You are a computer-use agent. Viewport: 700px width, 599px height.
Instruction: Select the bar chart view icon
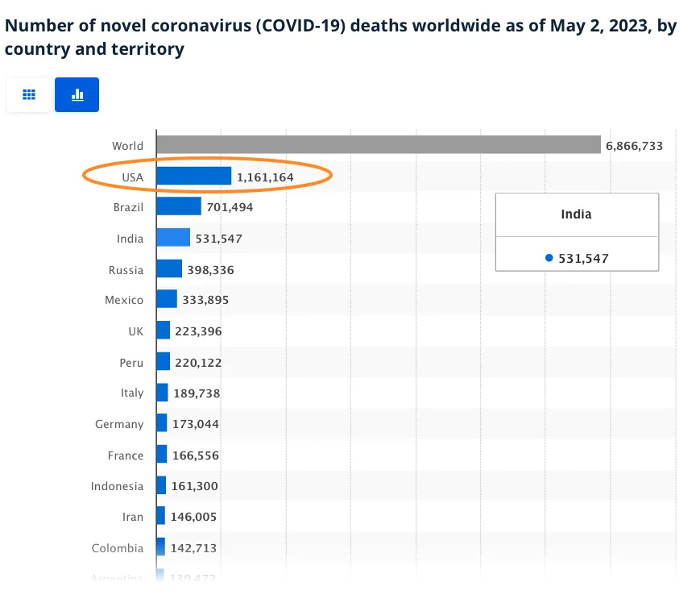coord(77,94)
